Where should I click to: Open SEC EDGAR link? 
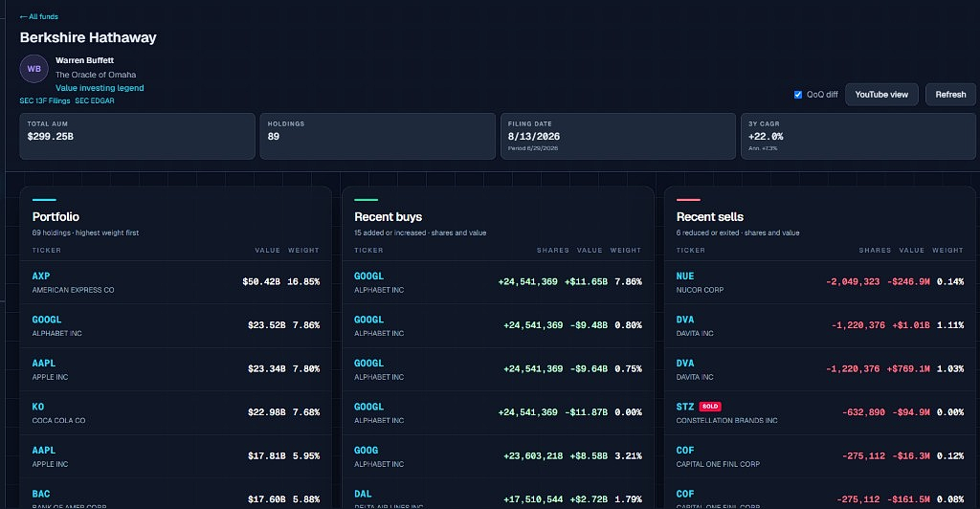[x=95, y=100]
